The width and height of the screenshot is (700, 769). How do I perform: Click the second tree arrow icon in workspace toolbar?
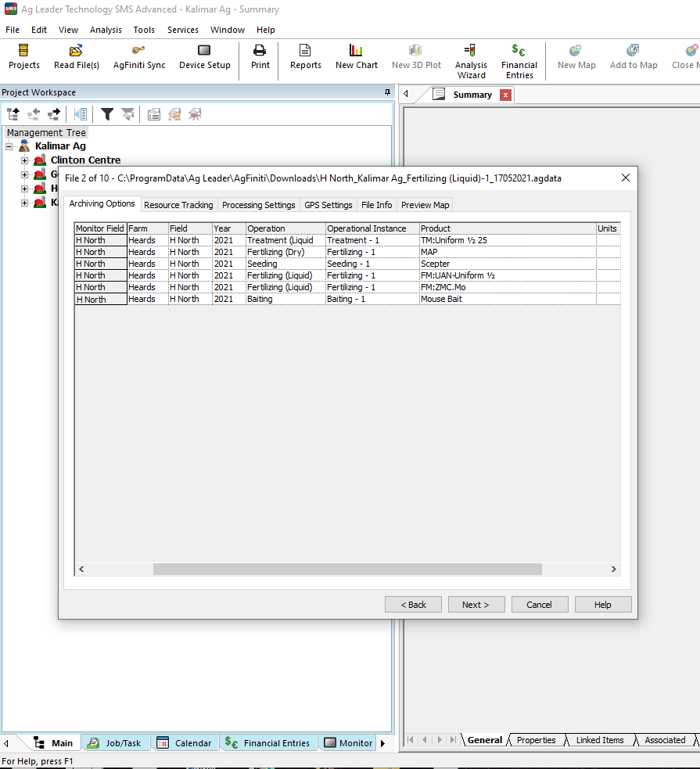click(x=34, y=114)
